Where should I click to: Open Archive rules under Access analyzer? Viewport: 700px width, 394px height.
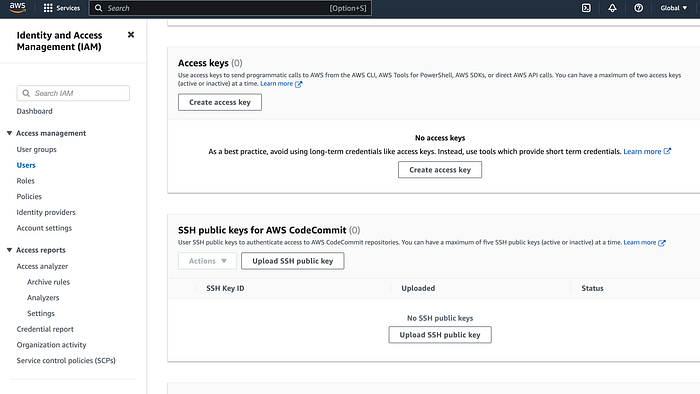tap(48, 282)
